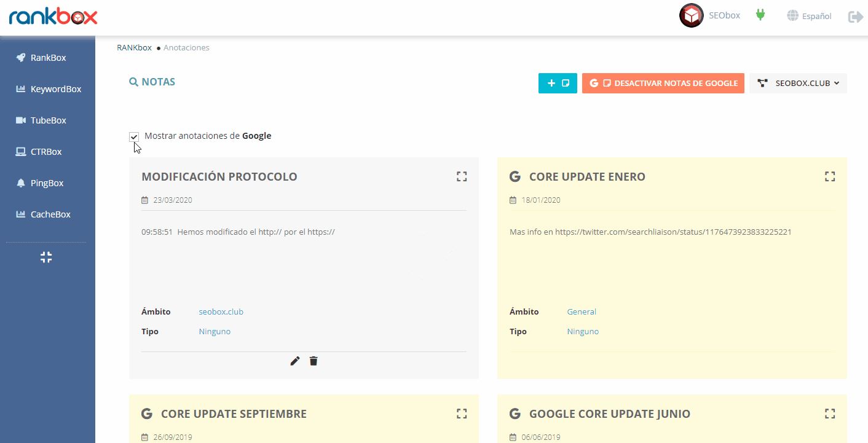
Task: Click the Anotaciones breadcrumb text
Action: (186, 47)
